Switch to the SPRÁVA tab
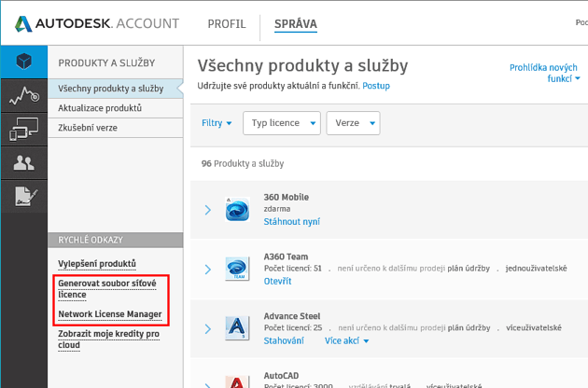Screen dimensions: 588x388 coord(296,24)
